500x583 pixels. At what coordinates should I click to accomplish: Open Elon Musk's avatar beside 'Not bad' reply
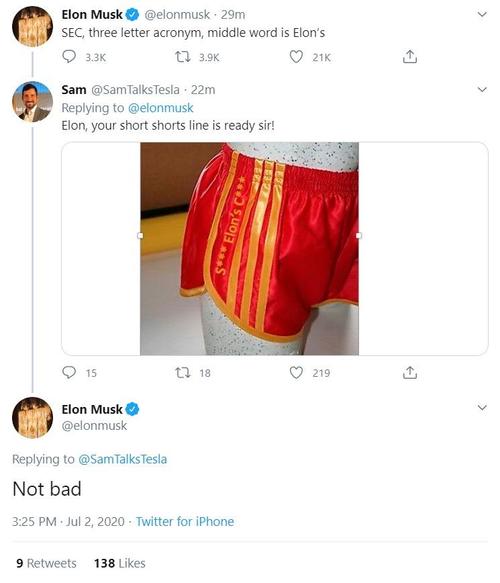pos(32,418)
